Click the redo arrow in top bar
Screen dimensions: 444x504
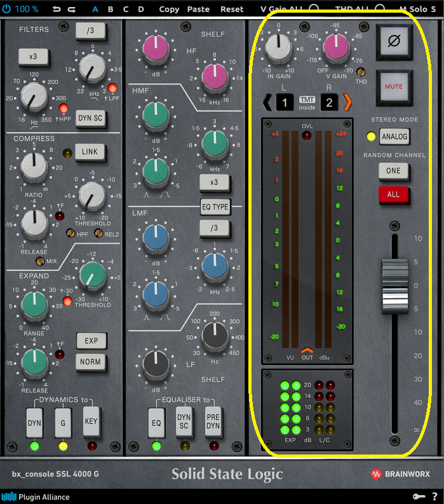[72, 10]
